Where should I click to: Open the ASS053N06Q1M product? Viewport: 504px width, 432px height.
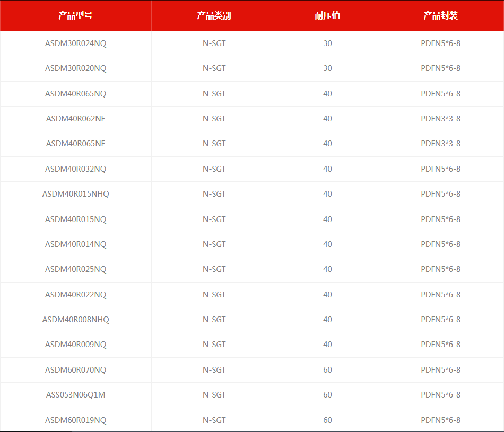tap(75, 395)
